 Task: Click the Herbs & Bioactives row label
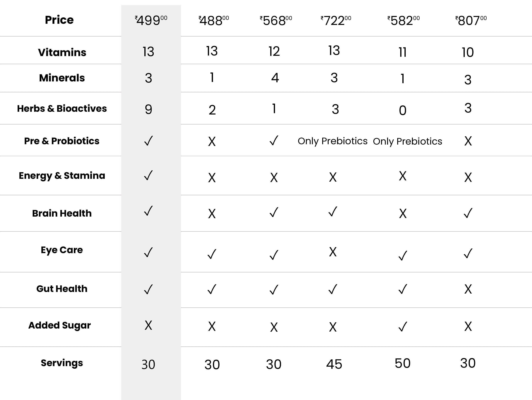click(62, 109)
